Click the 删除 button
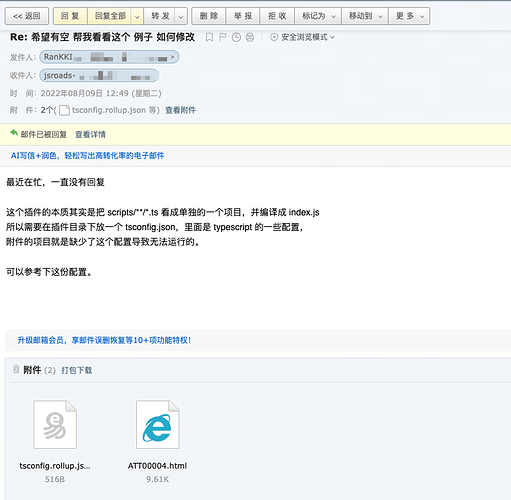Viewport: 511px width, 500px height. click(x=209, y=16)
